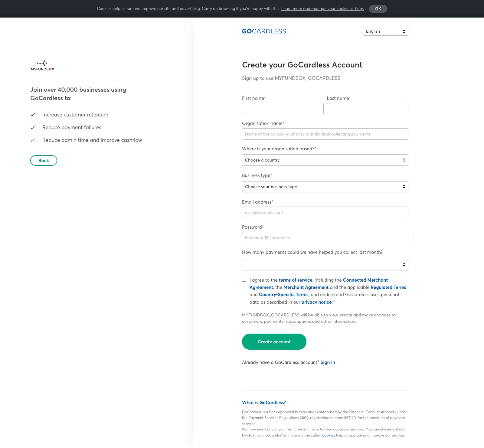This screenshot has width=484, height=448.
Task: Click the Password input field
Action: point(325,237)
